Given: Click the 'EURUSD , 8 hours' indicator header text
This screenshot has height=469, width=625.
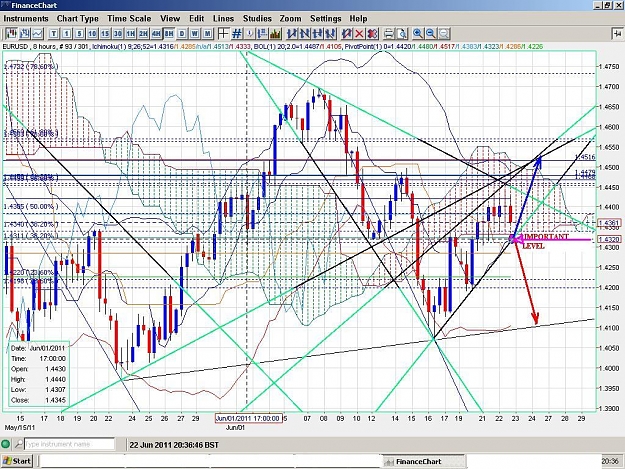Looking at the screenshot, I should click(x=30, y=47).
